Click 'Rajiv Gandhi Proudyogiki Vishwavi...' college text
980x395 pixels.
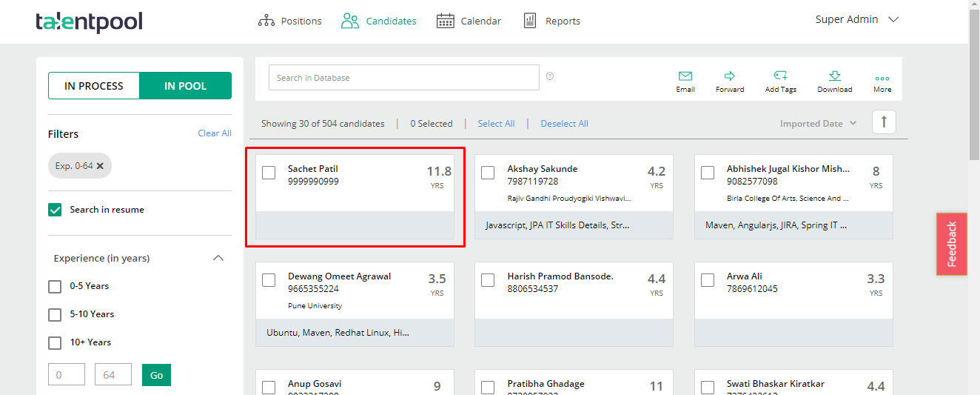click(x=569, y=199)
